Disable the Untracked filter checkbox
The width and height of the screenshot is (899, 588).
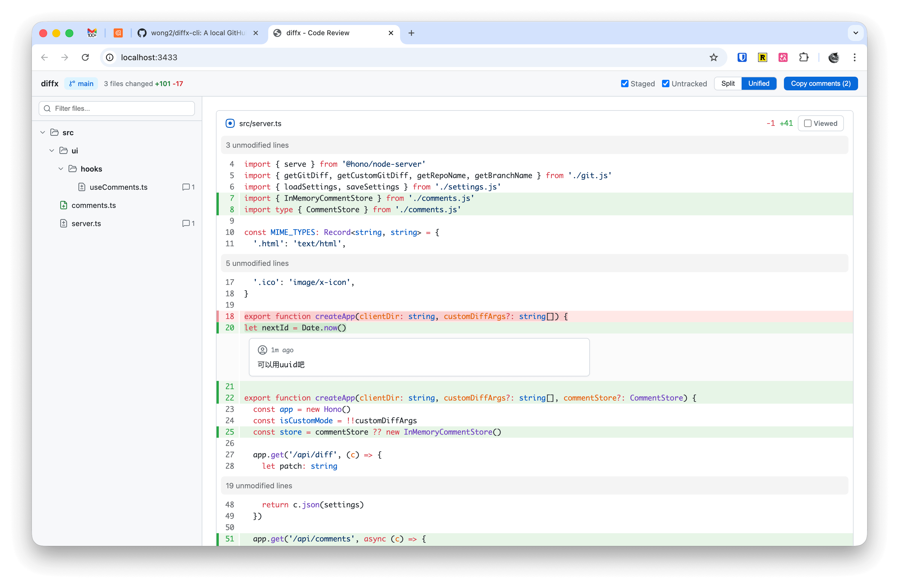click(x=666, y=84)
